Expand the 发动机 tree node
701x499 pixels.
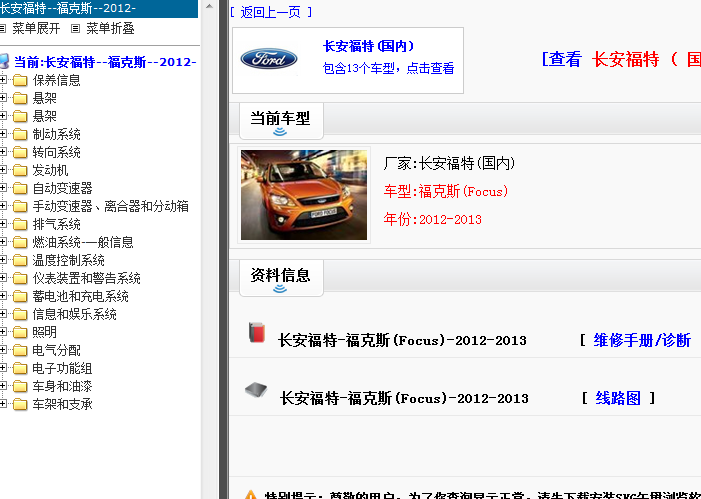coord(3,170)
